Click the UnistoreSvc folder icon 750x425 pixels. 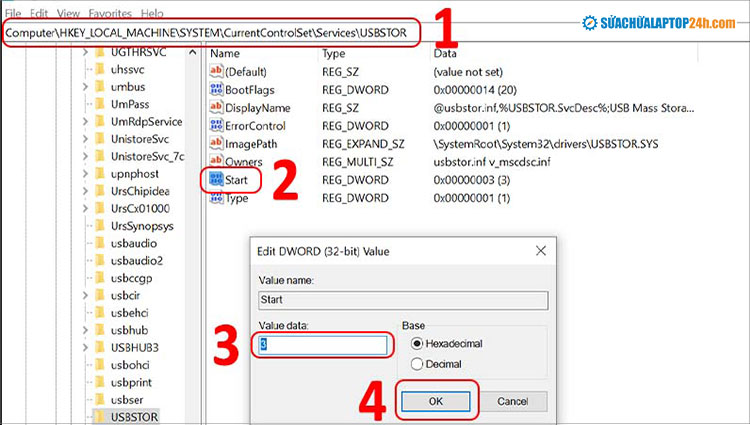[x=100, y=139]
